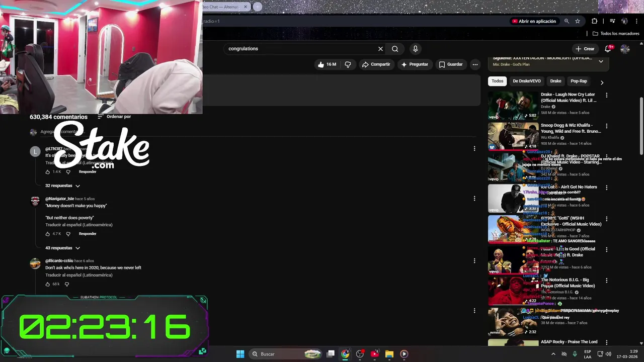Dislike the @Ricardo-cc6iu comment

tap(66, 284)
